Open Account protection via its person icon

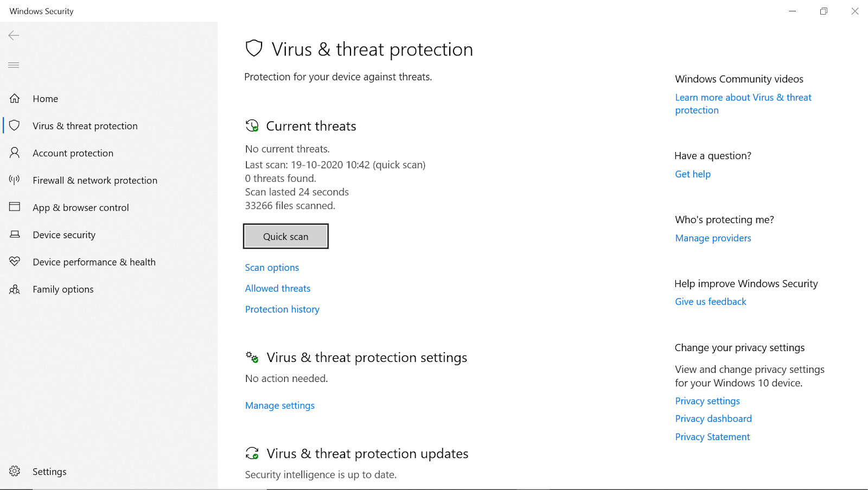point(15,152)
